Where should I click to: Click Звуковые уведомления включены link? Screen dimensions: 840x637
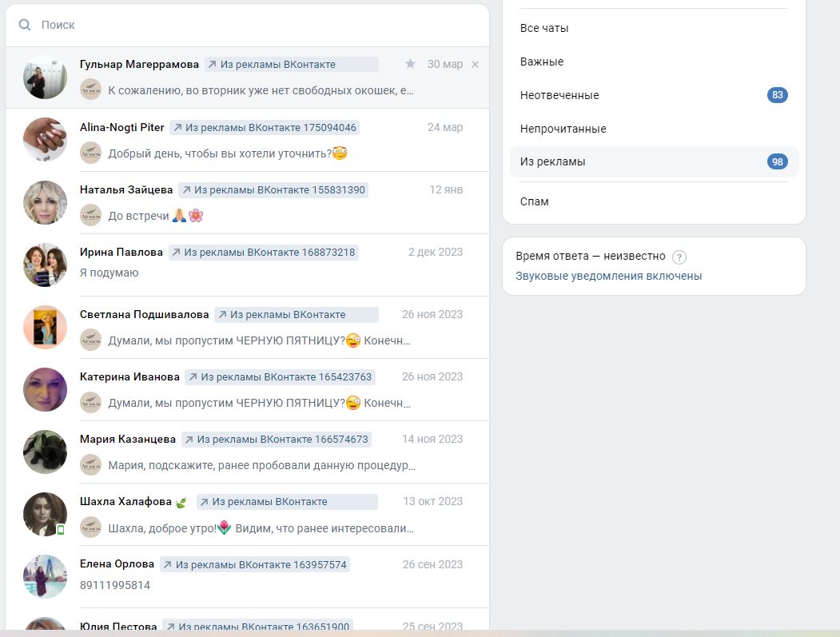(x=608, y=276)
